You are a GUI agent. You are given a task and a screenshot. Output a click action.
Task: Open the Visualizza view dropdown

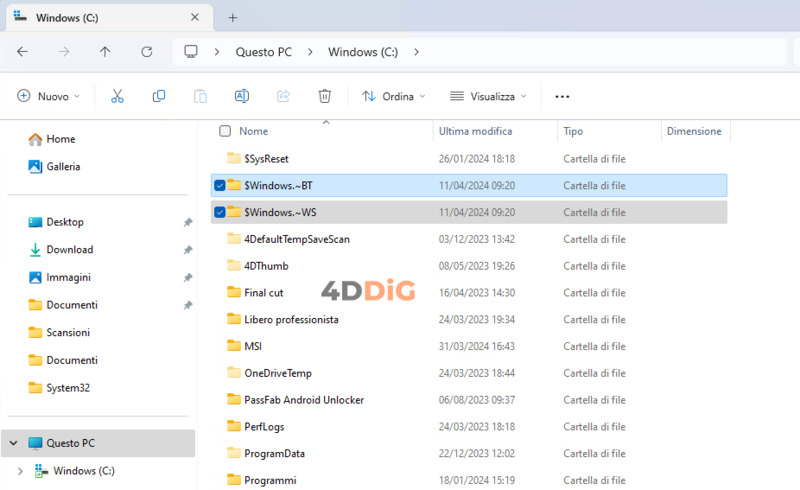coord(487,96)
